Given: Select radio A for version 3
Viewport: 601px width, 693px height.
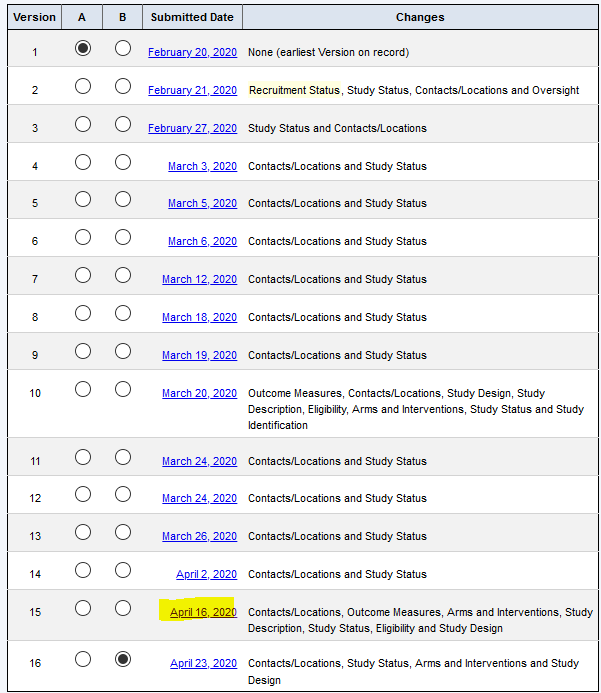Looking at the screenshot, I should pos(83,124).
